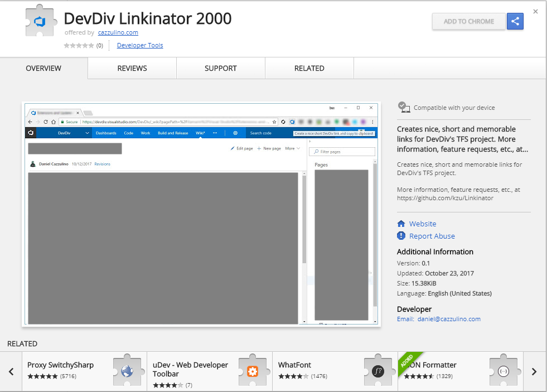Click the WhatFont f? icon
The height and width of the screenshot is (392, 547).
pyautogui.click(x=378, y=371)
